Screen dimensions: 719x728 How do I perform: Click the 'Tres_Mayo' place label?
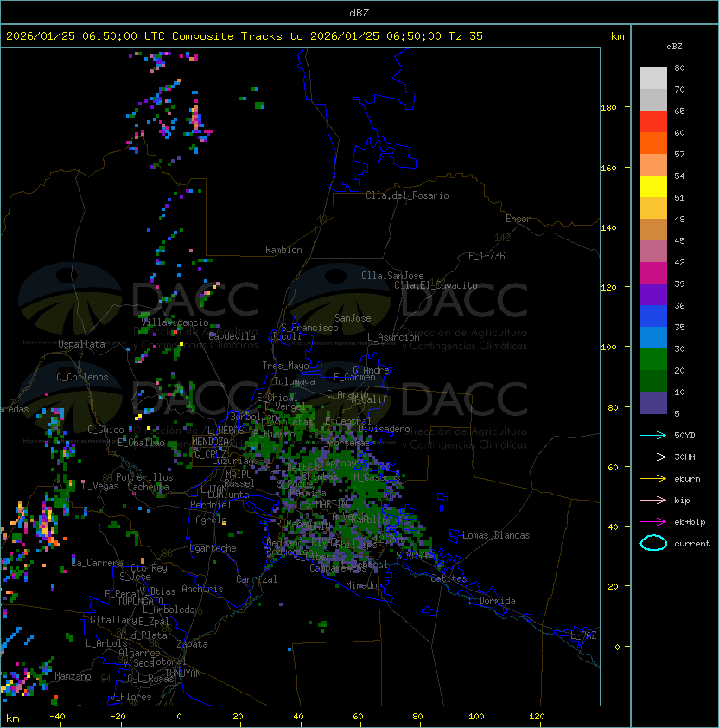(x=285, y=366)
